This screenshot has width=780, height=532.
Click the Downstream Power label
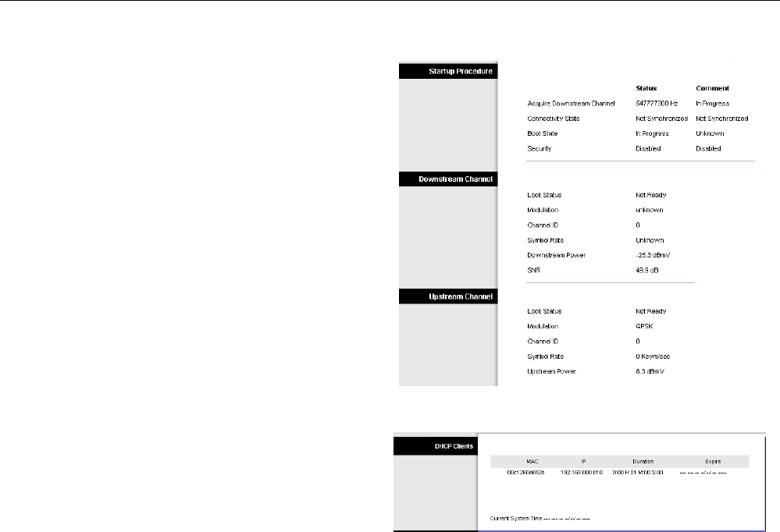point(556,255)
